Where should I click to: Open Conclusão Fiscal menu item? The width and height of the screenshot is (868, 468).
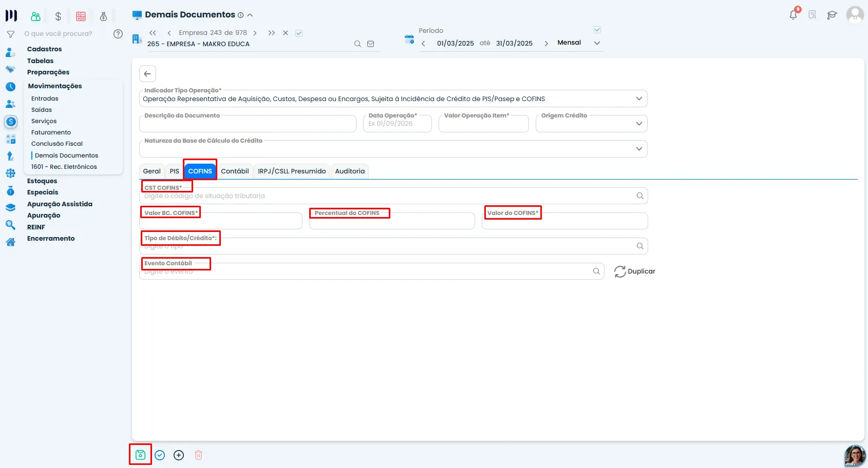coord(57,144)
